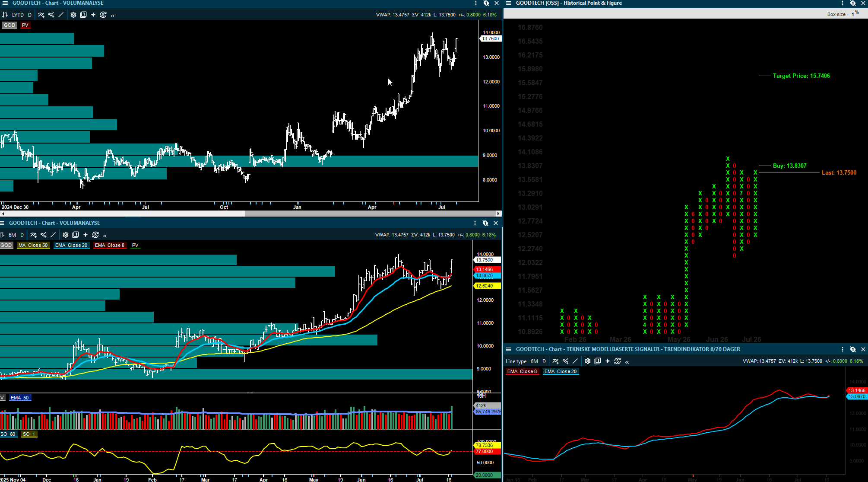Click the link/search icon of top VOLUMANALYSE chart
This screenshot has height=482, width=868.
coord(486,3)
